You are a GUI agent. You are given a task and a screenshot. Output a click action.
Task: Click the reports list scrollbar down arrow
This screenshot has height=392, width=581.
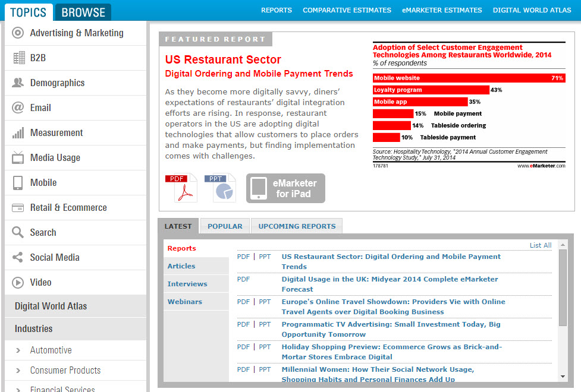click(563, 377)
